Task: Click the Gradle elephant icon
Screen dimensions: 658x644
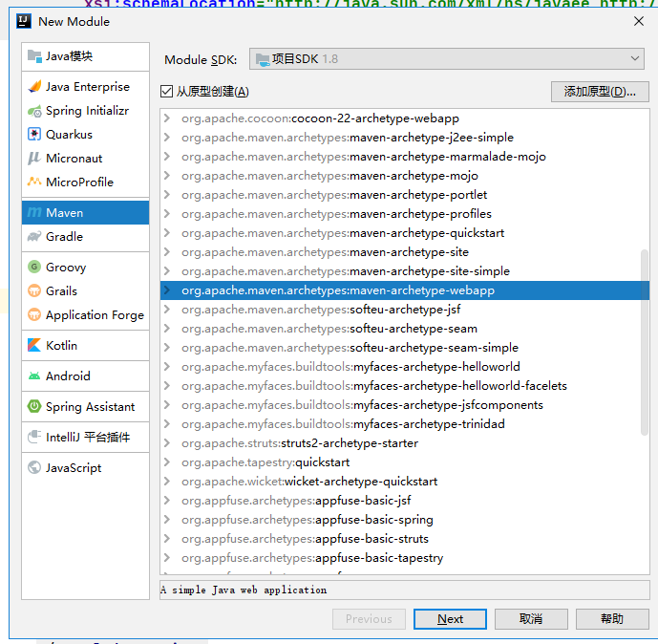Action: point(34,236)
